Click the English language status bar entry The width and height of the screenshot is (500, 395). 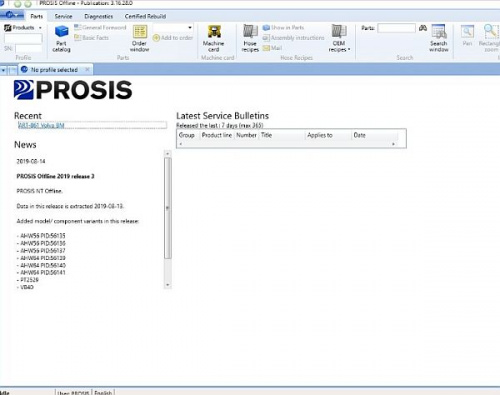(x=103, y=393)
